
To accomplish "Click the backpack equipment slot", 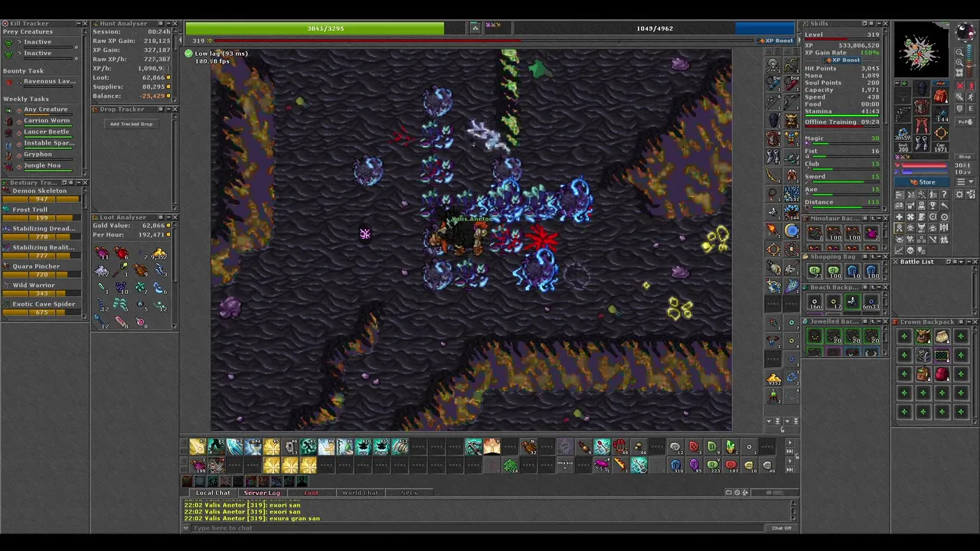I will (941, 96).
